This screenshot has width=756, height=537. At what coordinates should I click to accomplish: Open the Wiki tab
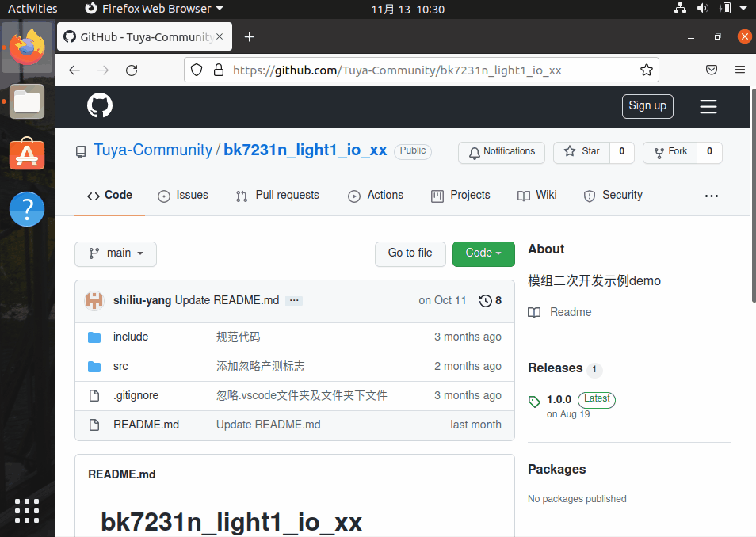click(537, 195)
